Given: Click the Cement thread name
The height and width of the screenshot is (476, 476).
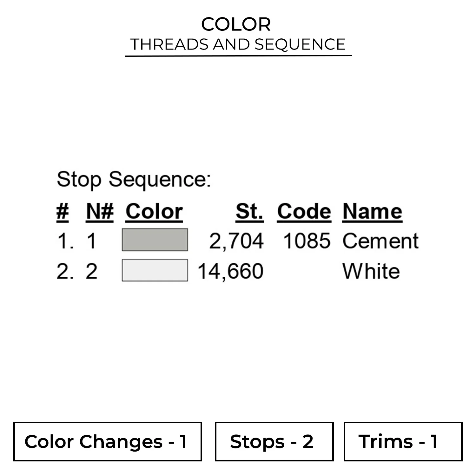Looking at the screenshot, I should point(380,241).
